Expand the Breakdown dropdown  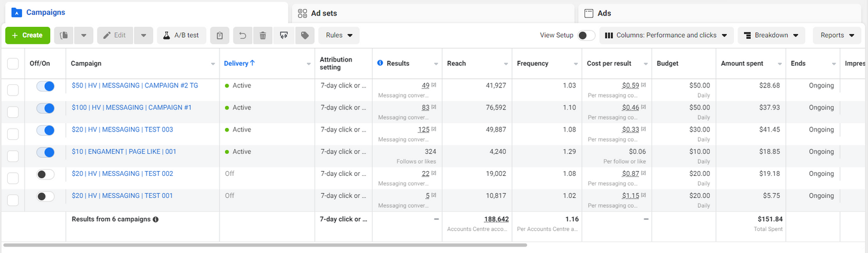click(770, 35)
